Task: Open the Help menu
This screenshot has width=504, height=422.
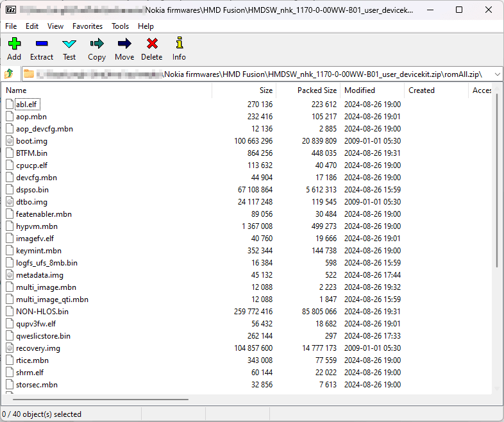Action: pyautogui.click(x=146, y=26)
